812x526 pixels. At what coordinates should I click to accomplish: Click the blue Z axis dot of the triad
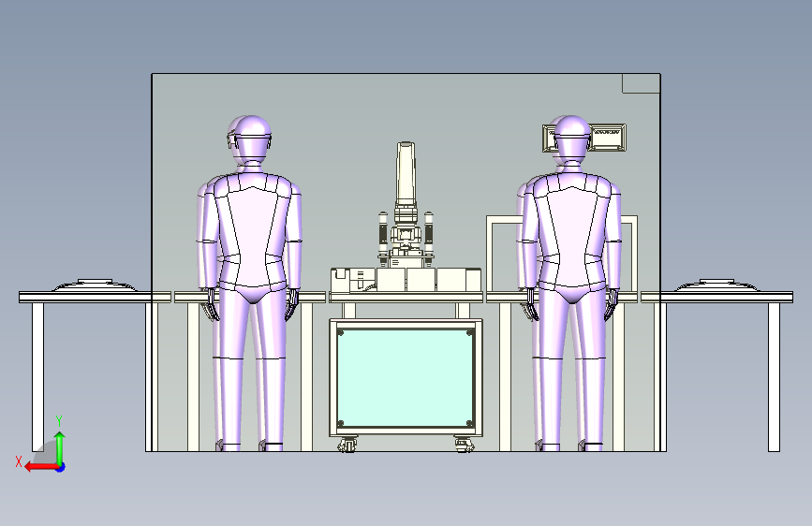pos(61,467)
